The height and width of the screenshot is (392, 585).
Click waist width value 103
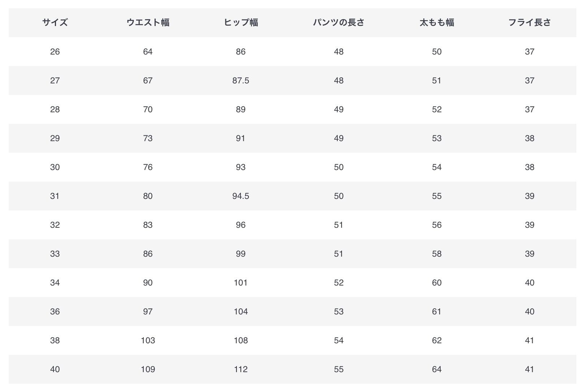[148, 340]
